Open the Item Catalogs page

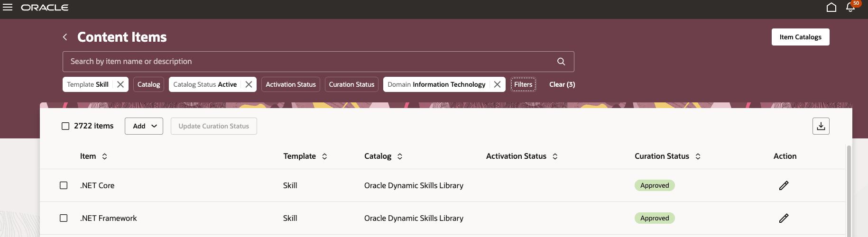800,37
